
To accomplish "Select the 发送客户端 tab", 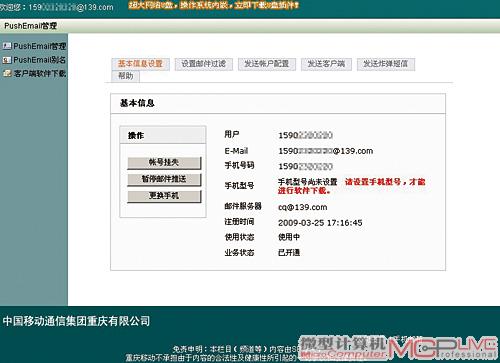I will tap(326, 64).
